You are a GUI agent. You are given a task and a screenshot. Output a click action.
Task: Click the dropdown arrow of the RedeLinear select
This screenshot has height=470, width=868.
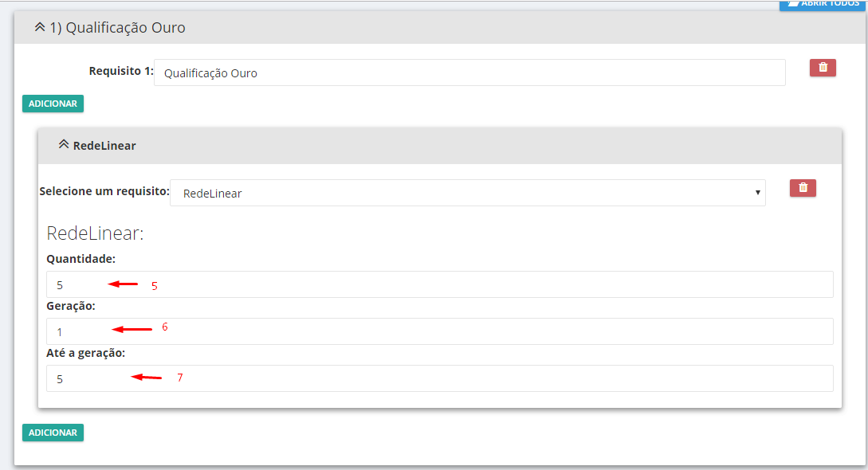(x=757, y=193)
